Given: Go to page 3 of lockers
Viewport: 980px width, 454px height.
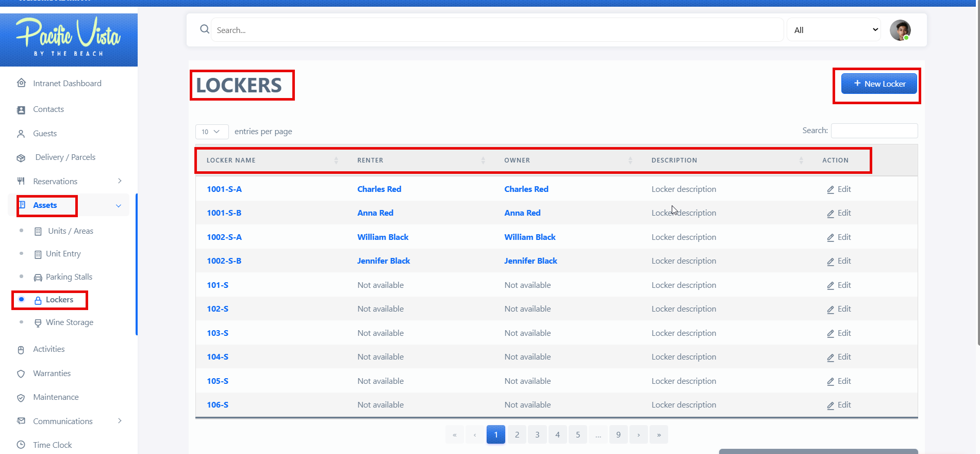Looking at the screenshot, I should point(537,434).
